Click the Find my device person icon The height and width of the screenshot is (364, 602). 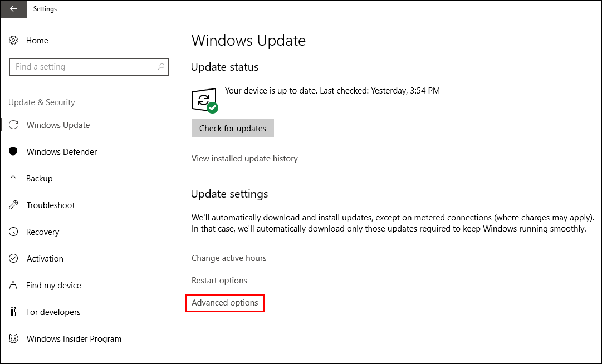click(13, 286)
